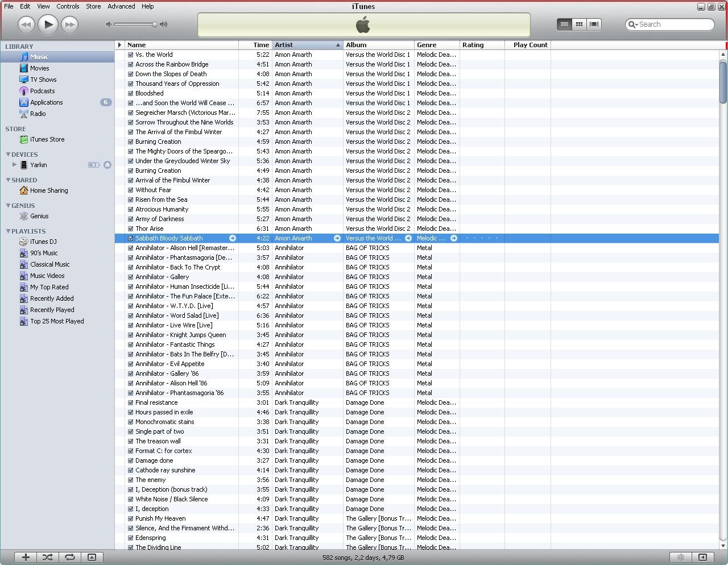Collapse the GENIUS section

[8, 205]
